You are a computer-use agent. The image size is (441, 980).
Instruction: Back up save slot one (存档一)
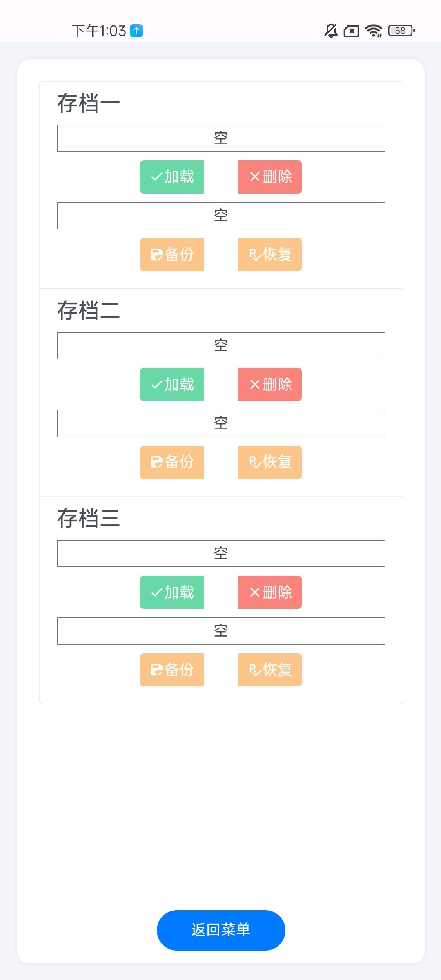pos(172,254)
